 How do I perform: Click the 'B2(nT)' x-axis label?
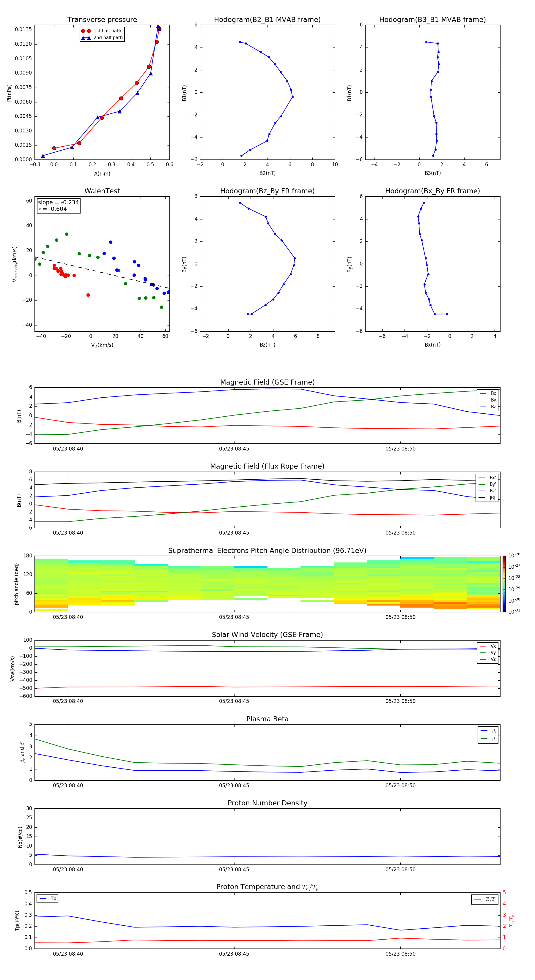[267, 173]
